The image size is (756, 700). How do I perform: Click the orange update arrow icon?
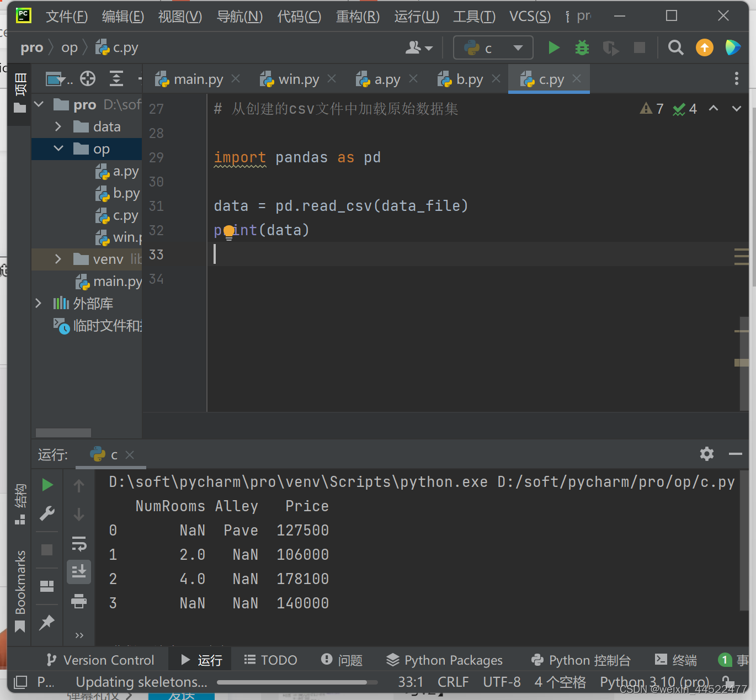coord(705,48)
